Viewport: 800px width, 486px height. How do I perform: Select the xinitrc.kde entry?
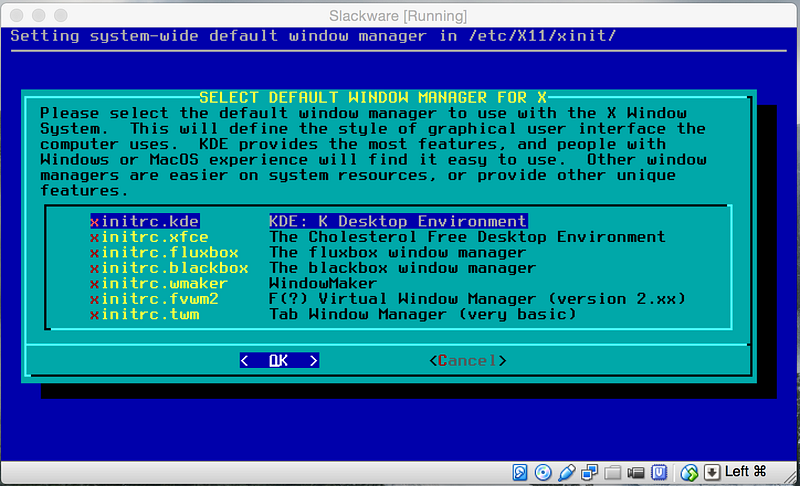[145, 221]
